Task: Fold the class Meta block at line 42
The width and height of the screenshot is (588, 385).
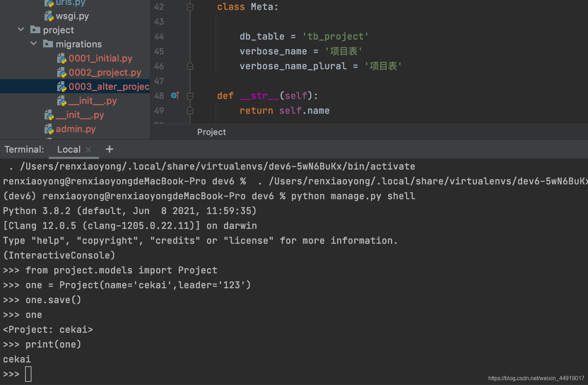Action: pyautogui.click(x=190, y=7)
